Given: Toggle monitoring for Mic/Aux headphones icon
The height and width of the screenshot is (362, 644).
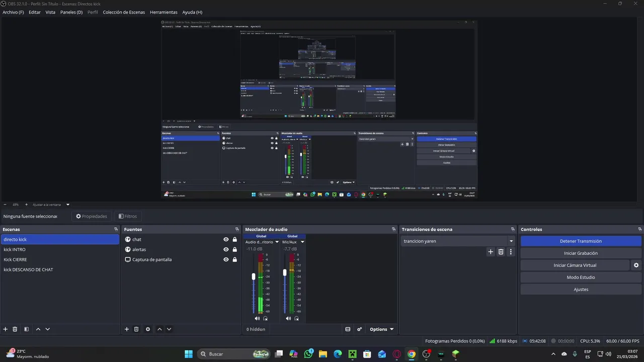Looking at the screenshot, I should pos(296,318).
